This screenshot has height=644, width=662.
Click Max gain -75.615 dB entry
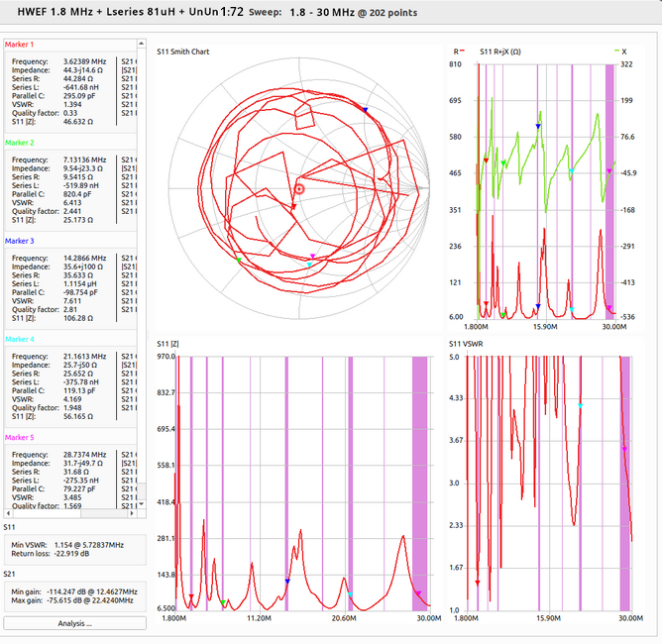tap(72, 600)
